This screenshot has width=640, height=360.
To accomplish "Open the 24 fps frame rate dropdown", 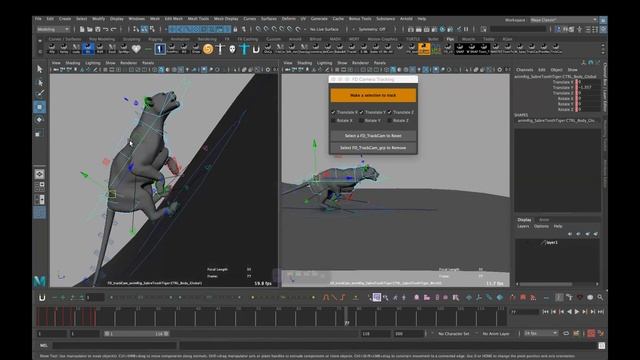I will pos(540,333).
